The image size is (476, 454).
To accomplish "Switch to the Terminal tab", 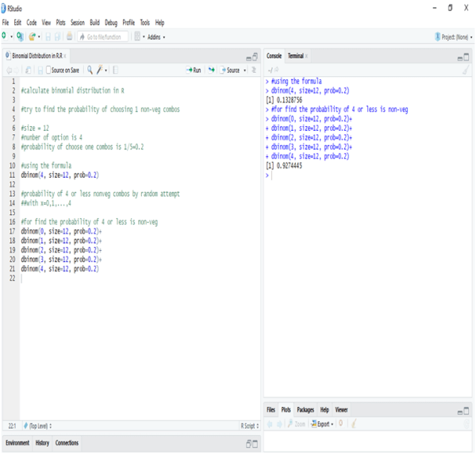I will click(x=295, y=56).
